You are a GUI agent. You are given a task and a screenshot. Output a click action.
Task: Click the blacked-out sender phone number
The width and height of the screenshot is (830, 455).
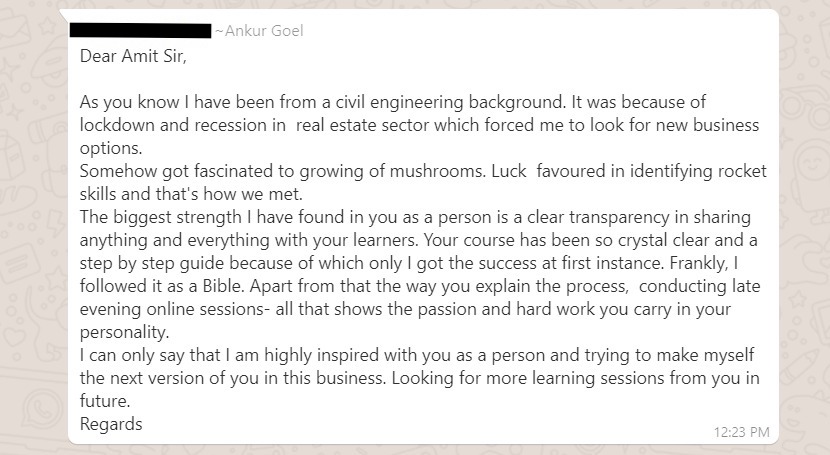click(x=140, y=31)
